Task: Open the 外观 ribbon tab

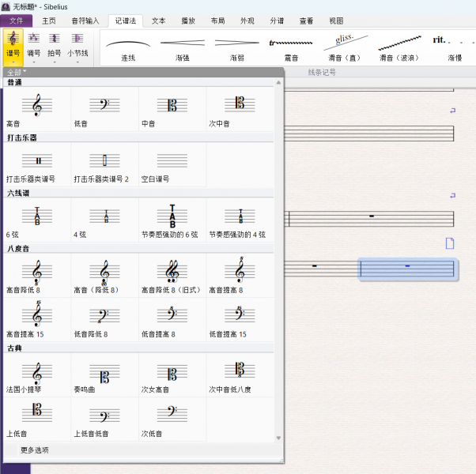Action: click(x=247, y=21)
